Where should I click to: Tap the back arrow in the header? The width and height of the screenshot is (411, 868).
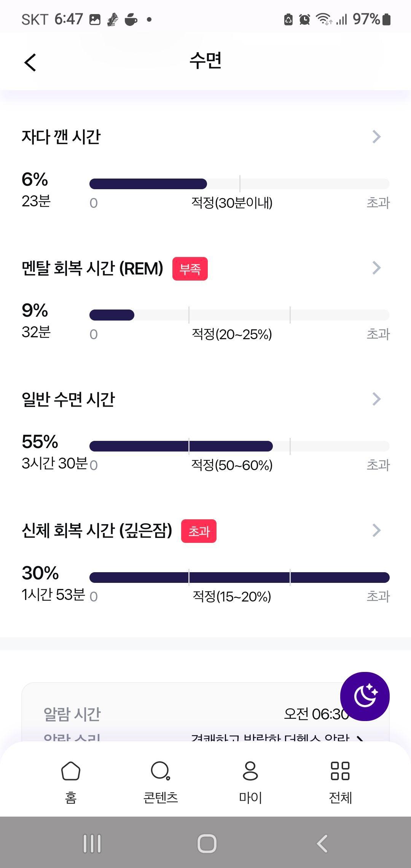(x=30, y=62)
